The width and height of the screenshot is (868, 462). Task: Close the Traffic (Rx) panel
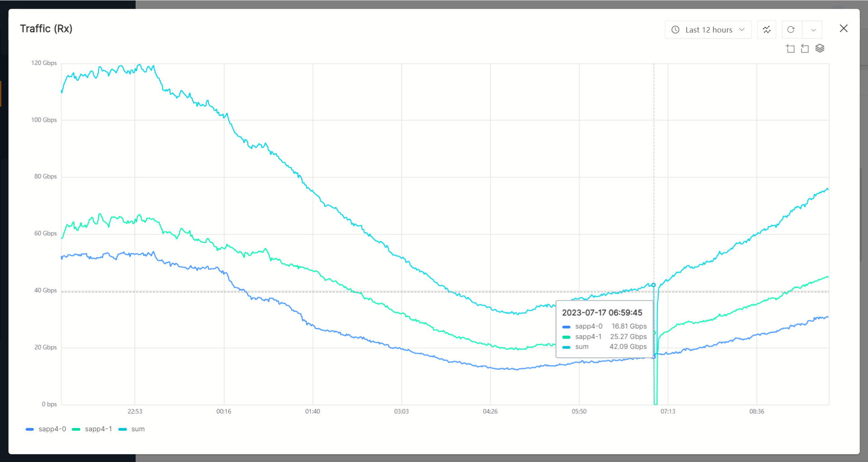[x=844, y=28]
